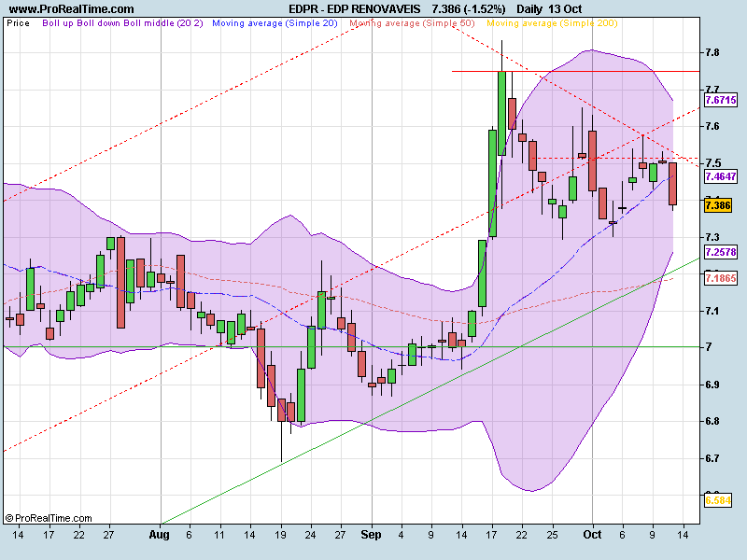Click the 7.1 price axis label
Viewport: 747px width, 560px height.
pyautogui.click(x=712, y=311)
